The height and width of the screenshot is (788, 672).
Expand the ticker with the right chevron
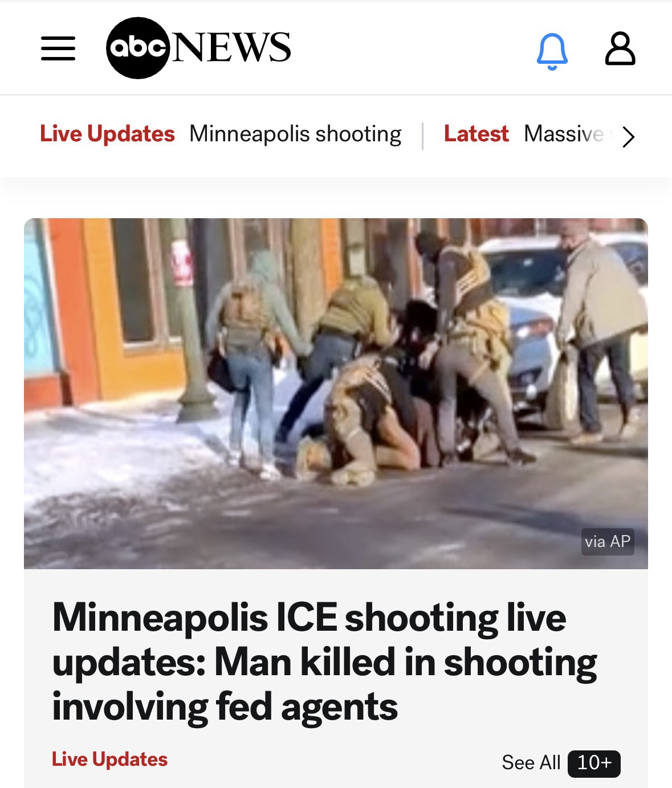[x=628, y=136]
